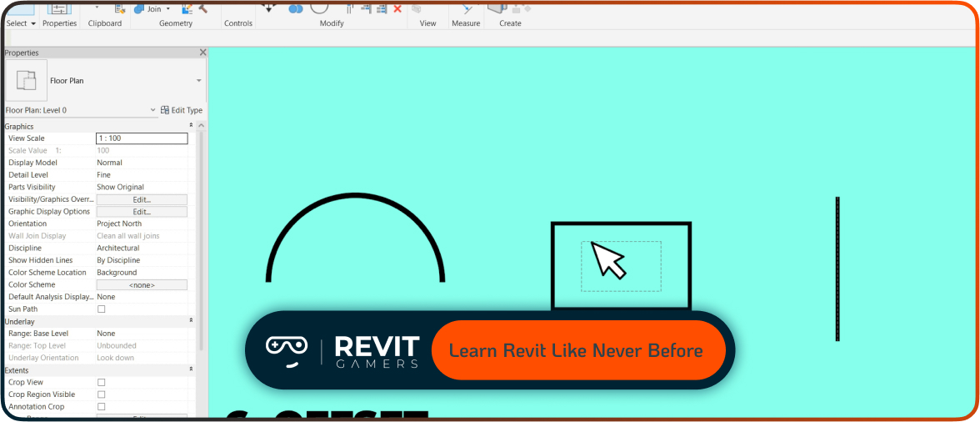Screen dimensions: 980x422
Task: Click the Modify panel label
Action: 332,23
